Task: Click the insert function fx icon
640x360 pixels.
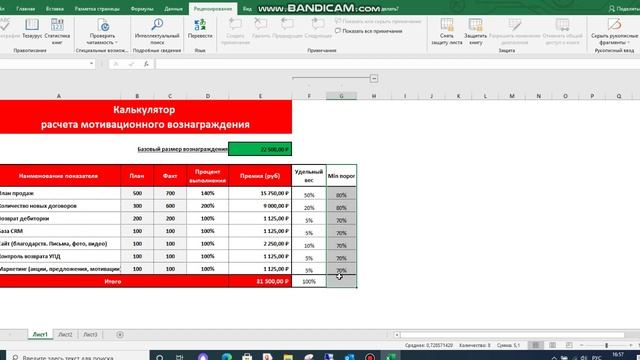Action: 146,64
